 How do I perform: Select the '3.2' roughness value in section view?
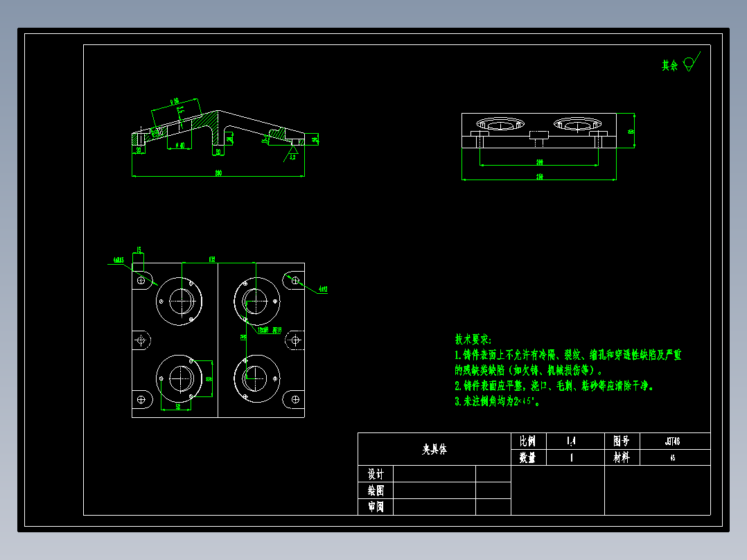(292, 157)
